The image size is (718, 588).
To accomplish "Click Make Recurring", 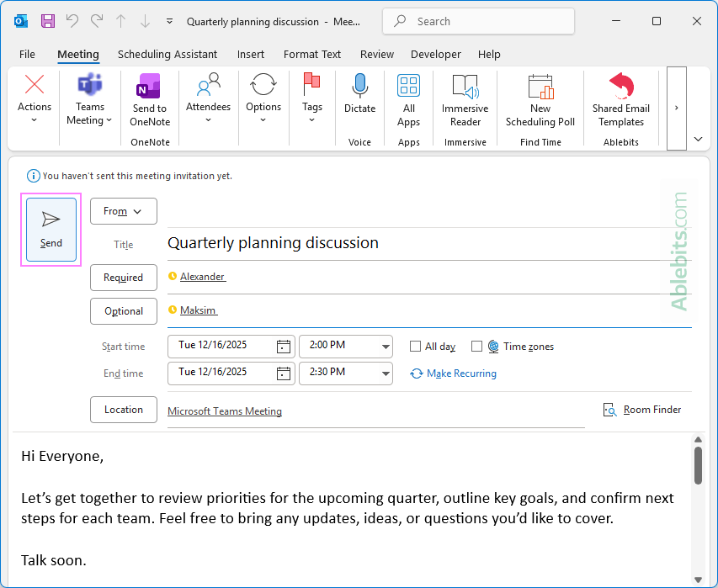I will [x=453, y=373].
